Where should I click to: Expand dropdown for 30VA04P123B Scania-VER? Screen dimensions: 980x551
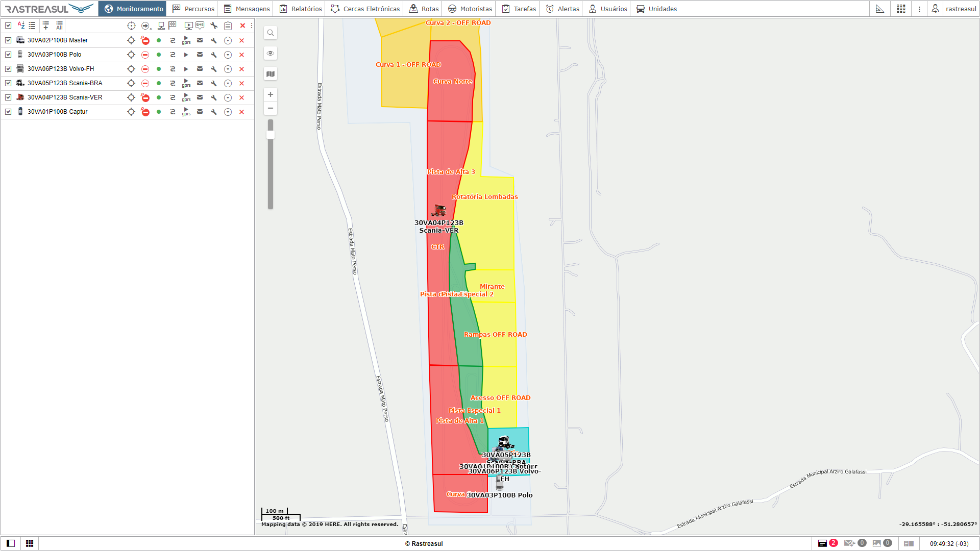click(x=228, y=97)
